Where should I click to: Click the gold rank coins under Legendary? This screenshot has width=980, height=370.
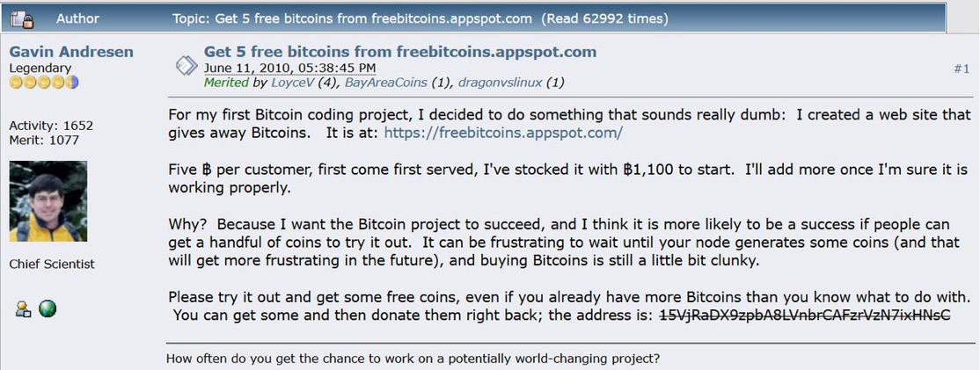point(44,83)
